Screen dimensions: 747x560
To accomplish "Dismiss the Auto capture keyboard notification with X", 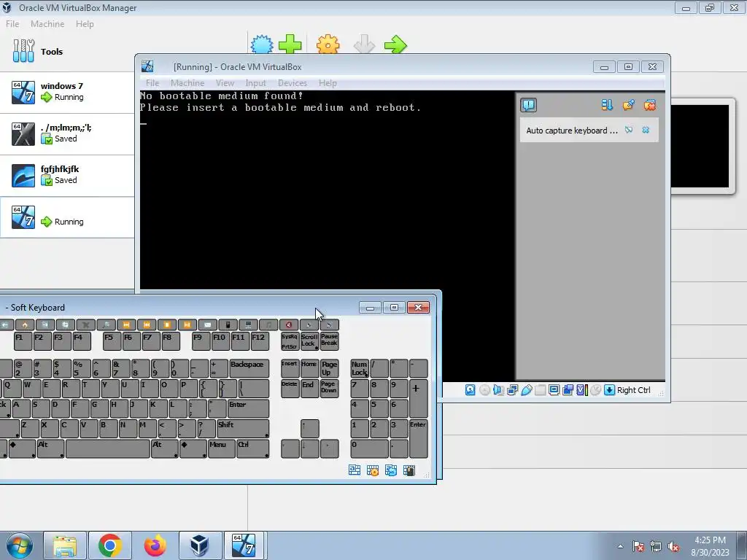I will (646, 130).
